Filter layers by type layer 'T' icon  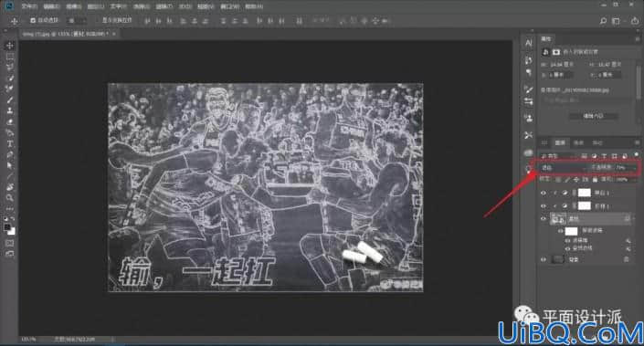click(604, 156)
